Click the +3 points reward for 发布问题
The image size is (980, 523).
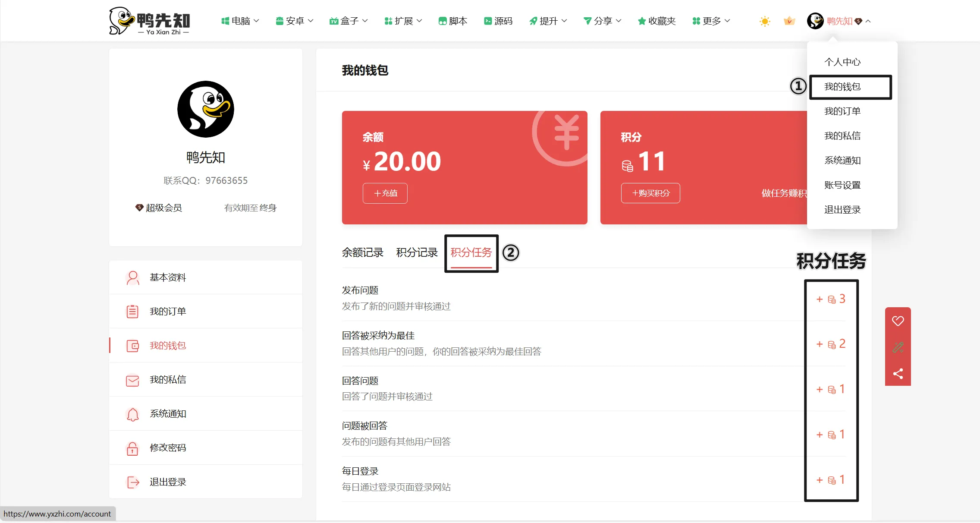(831, 299)
